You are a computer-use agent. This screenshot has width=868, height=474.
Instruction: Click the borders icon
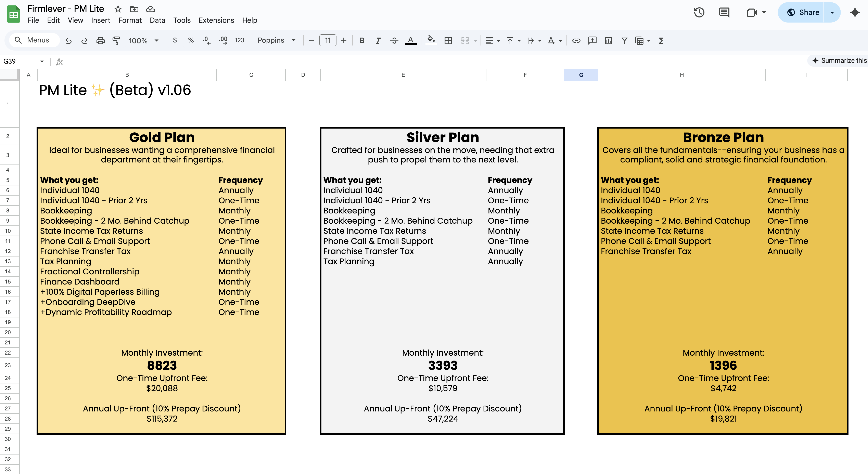click(x=448, y=41)
